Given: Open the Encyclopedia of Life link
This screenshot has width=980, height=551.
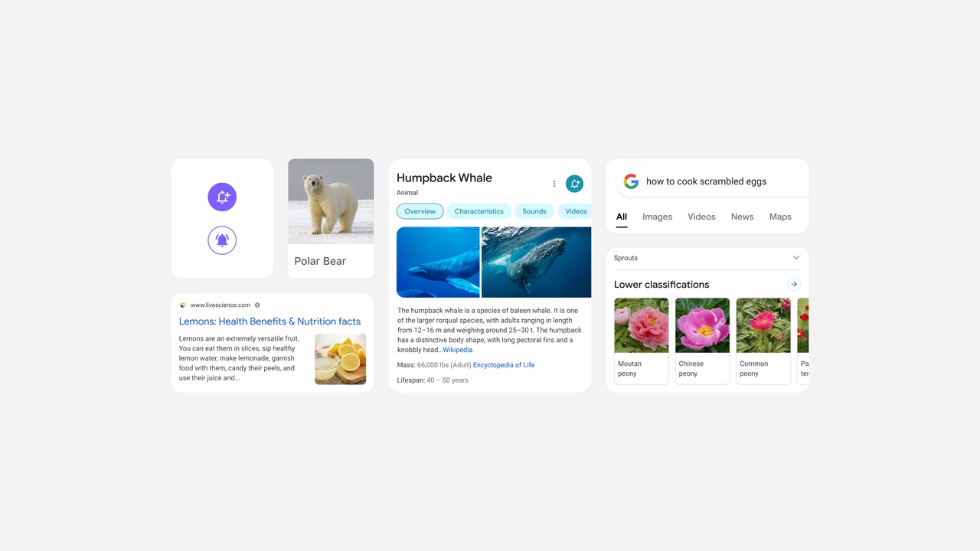Looking at the screenshot, I should (x=504, y=365).
